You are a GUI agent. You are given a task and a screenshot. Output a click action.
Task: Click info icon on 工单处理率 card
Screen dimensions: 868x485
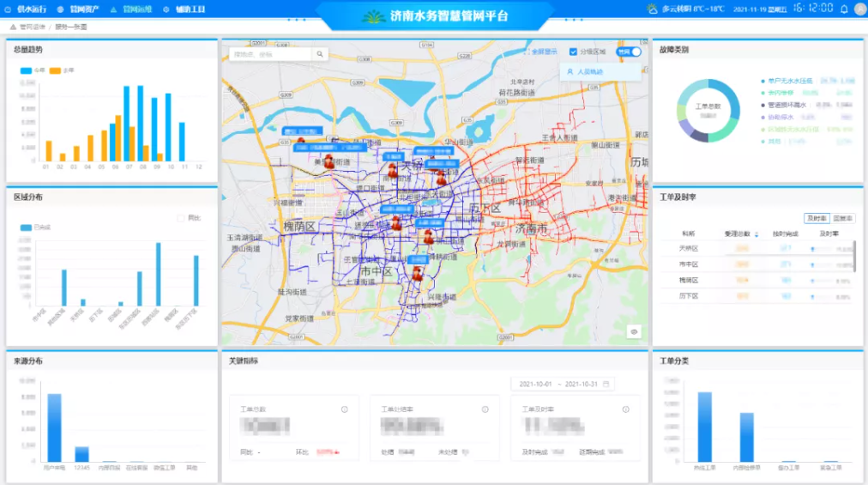click(485, 409)
